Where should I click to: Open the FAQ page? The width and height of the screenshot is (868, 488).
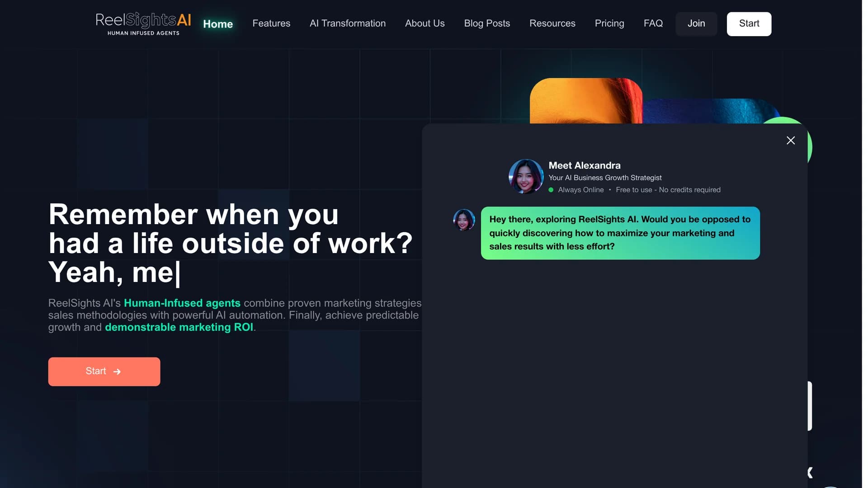tap(653, 23)
